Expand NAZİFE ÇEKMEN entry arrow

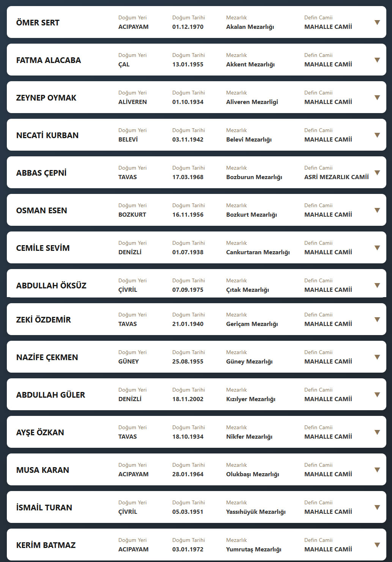[377, 357]
